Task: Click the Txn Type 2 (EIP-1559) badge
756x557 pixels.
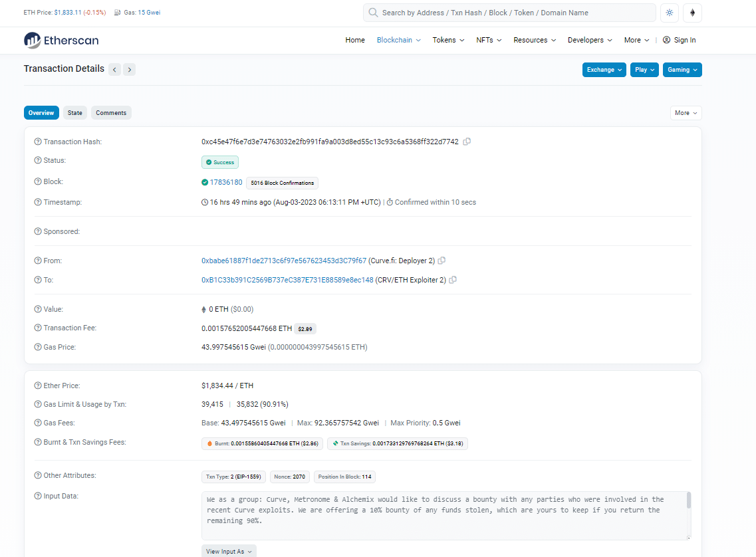Action: pyautogui.click(x=233, y=477)
